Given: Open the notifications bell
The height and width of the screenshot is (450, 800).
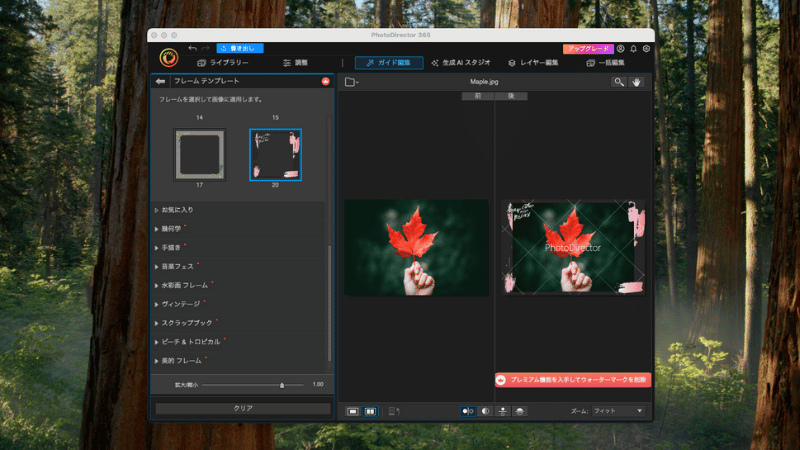Looking at the screenshot, I should pos(633,48).
